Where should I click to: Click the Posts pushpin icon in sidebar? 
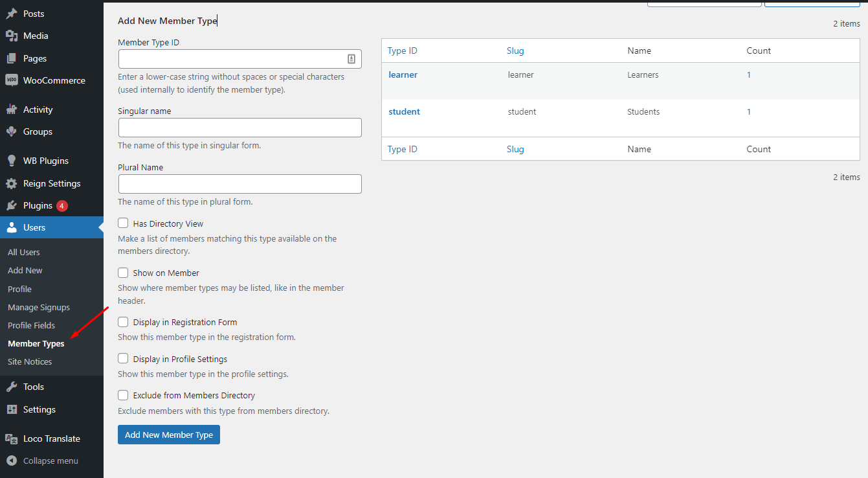12,14
